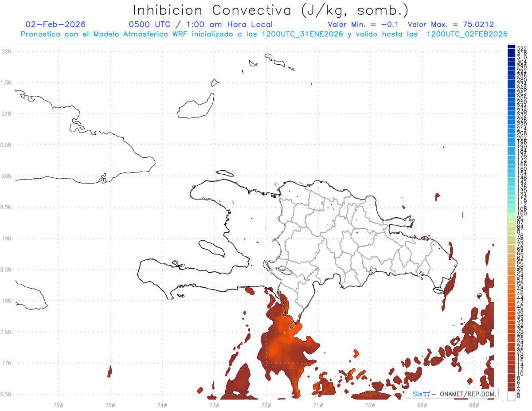The width and height of the screenshot is (532, 411).
Task: Click the "21N" latitude label
Action: pyautogui.click(x=6, y=114)
